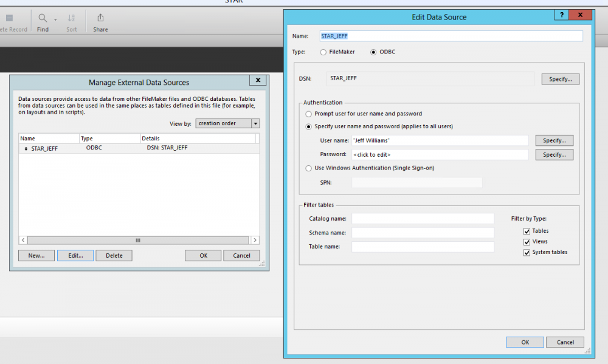The image size is (608, 364).
Task: Click the New... button
Action: 36,255
